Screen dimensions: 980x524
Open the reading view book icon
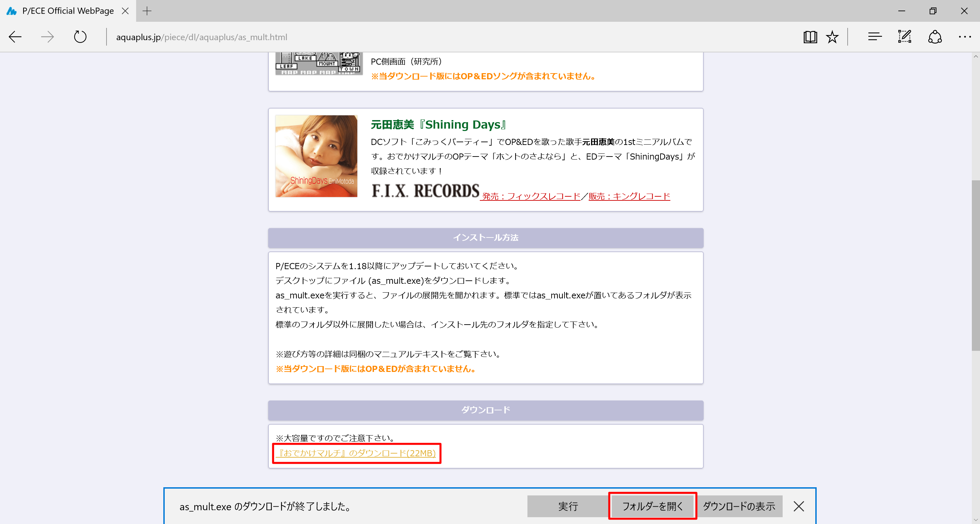click(x=810, y=37)
